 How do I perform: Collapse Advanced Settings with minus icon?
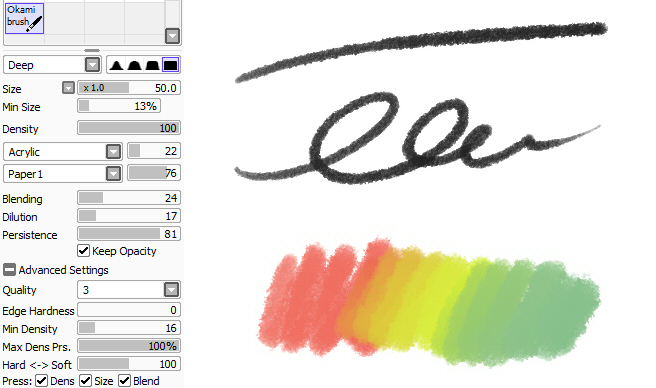(x=9, y=270)
